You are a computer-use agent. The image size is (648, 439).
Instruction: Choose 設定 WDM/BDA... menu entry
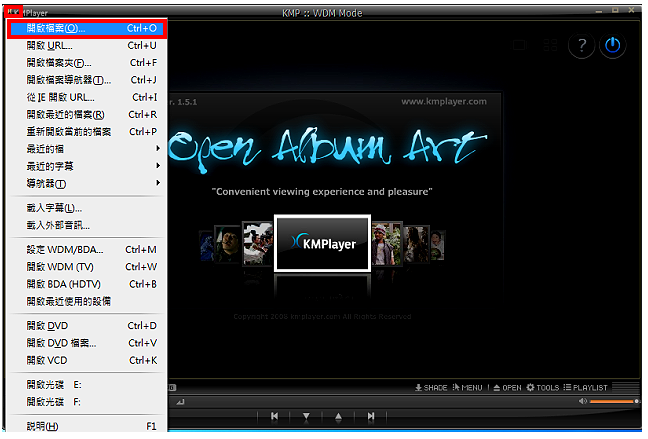(x=87, y=250)
